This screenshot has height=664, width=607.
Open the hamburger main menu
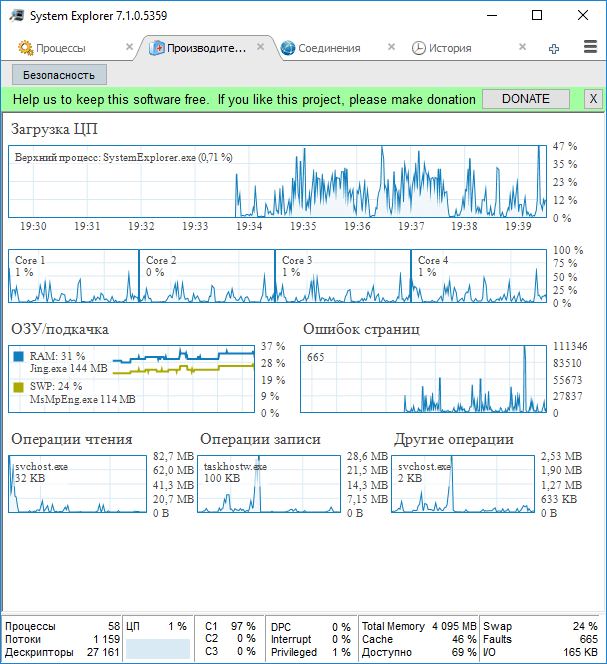pyautogui.click(x=590, y=47)
